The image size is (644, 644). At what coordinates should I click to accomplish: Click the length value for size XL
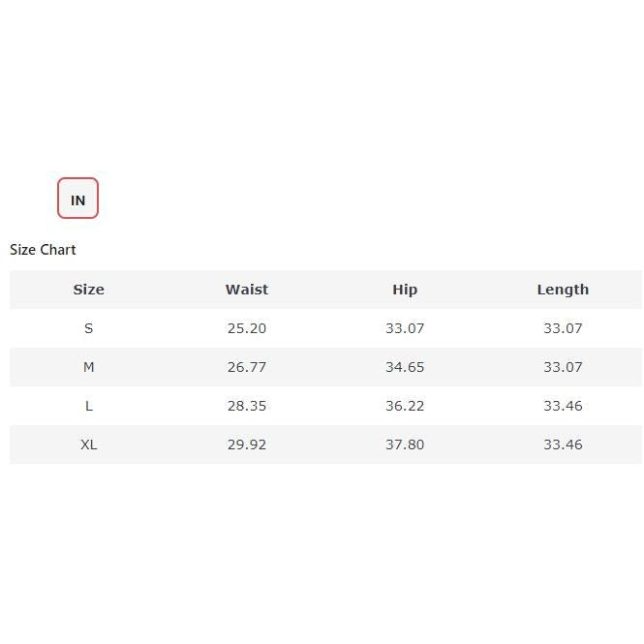pyautogui.click(x=563, y=445)
